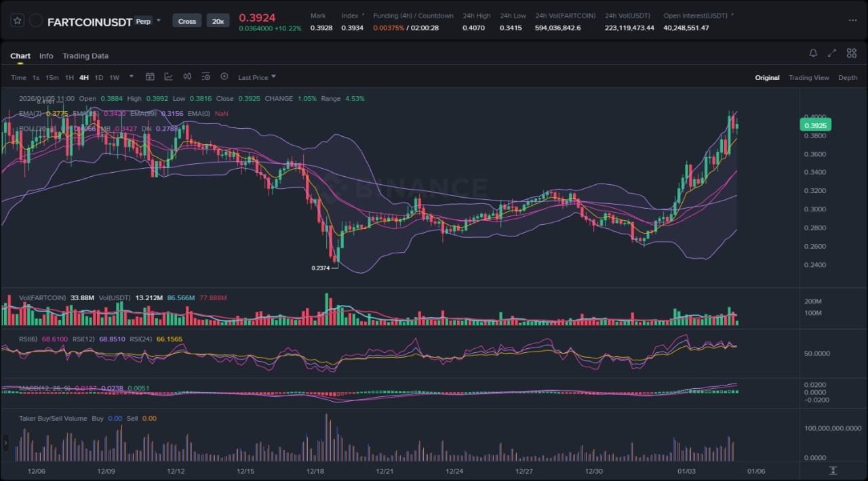Open the calendar date picker icon
The width and height of the screenshot is (868, 481).
150,77
